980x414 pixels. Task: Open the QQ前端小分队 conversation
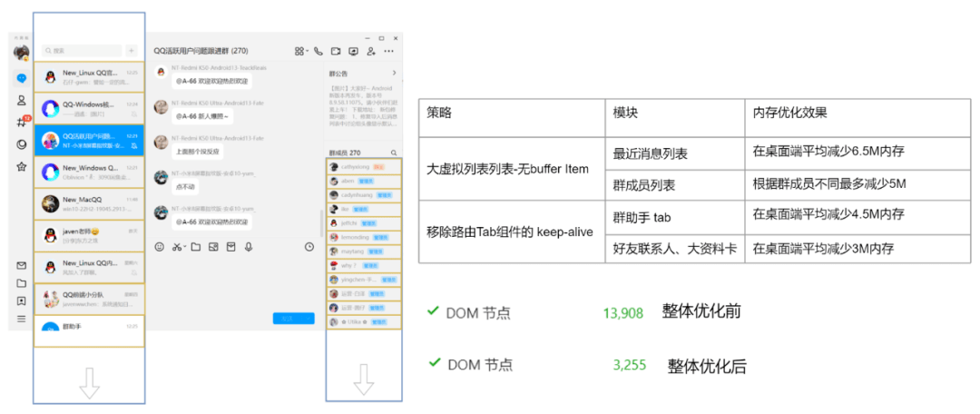click(89, 300)
